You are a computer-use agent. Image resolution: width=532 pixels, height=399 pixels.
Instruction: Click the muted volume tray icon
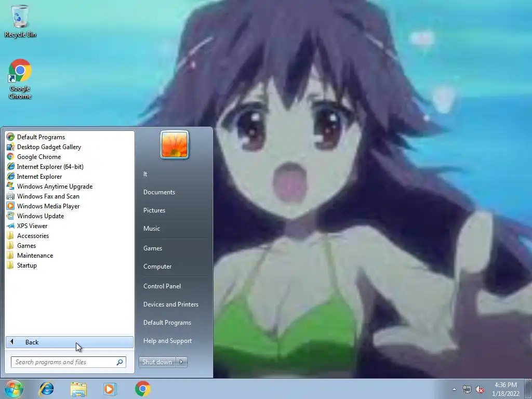(x=480, y=390)
